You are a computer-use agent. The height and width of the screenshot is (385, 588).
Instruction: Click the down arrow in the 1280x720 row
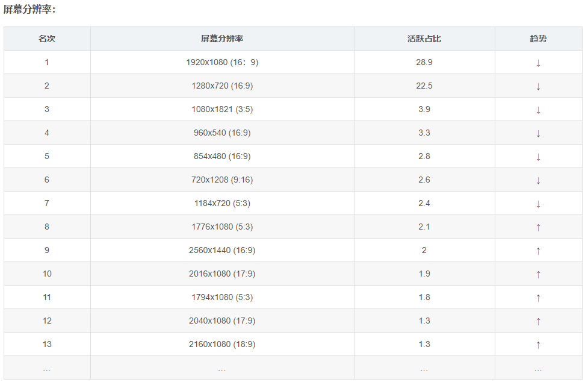coord(538,86)
